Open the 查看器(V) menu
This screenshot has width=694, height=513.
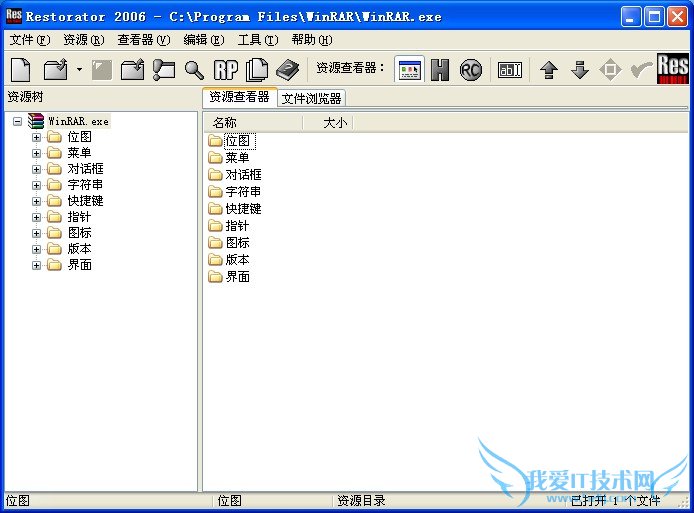(143, 40)
